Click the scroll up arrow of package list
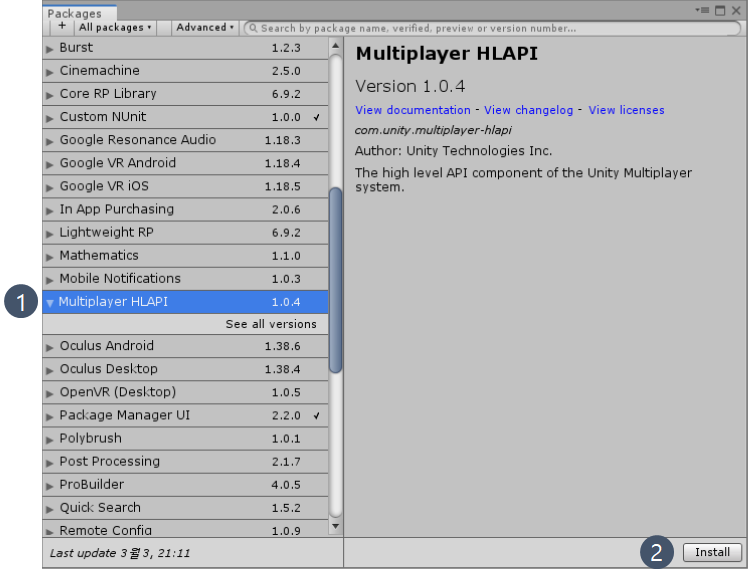 tap(335, 46)
